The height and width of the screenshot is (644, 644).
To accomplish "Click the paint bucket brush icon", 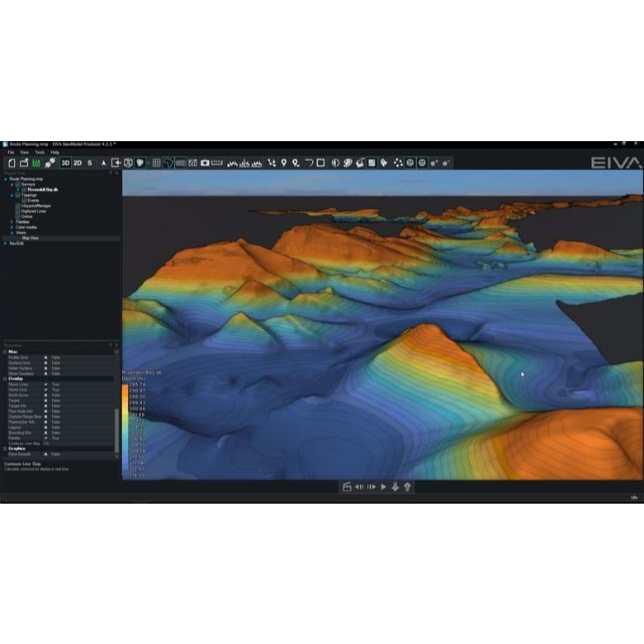I will [x=360, y=163].
